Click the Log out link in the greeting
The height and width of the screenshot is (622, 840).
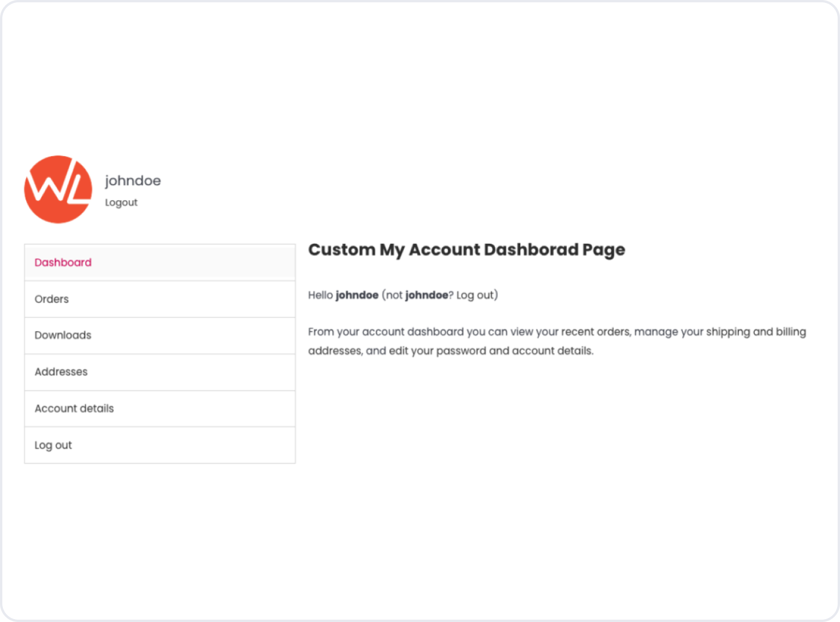pos(476,295)
